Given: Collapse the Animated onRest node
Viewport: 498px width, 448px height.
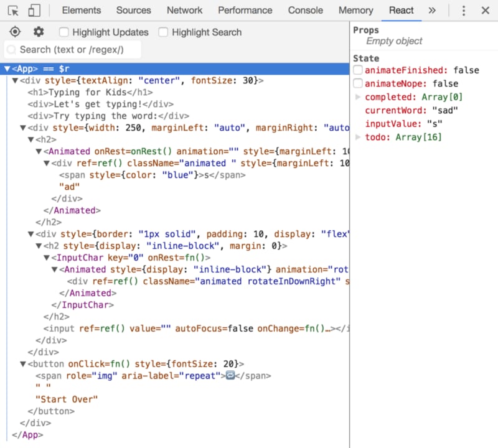Looking at the screenshot, I should click(39, 151).
